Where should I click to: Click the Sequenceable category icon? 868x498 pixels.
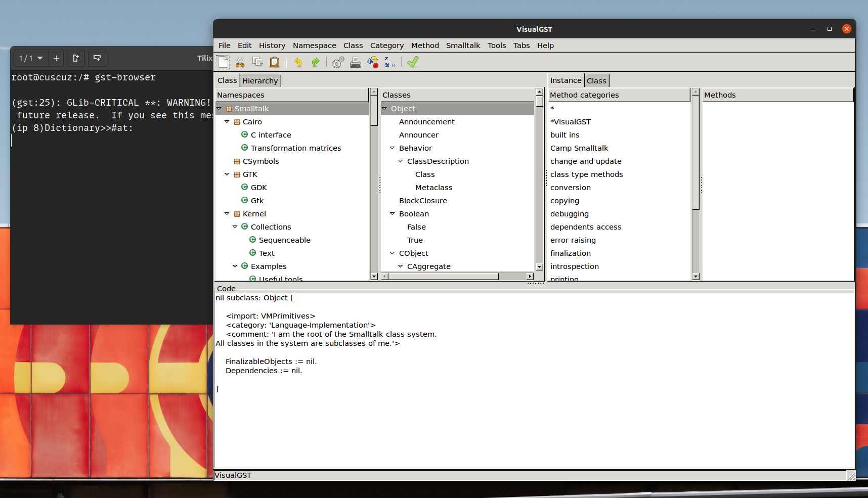253,240
